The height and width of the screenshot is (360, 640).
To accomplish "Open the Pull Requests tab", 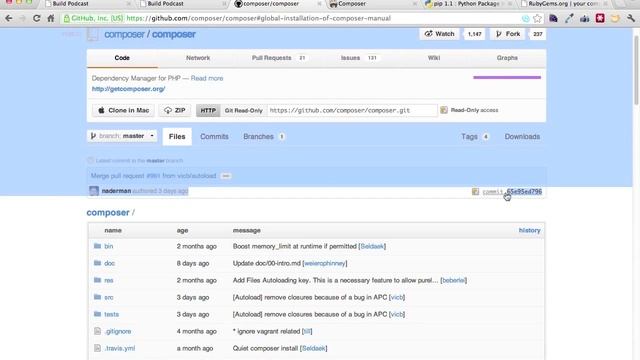I will pos(279,58).
